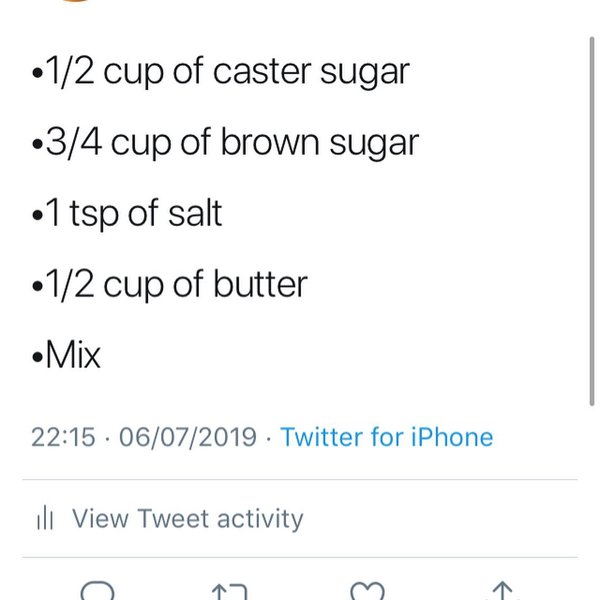
Task: Open the Twitter for iPhone link
Action: [386, 437]
